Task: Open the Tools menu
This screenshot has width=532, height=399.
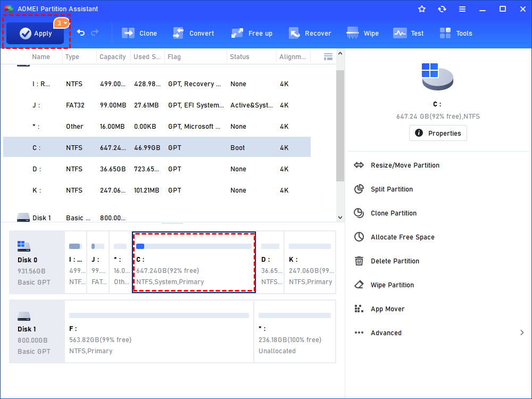Action: pos(456,33)
